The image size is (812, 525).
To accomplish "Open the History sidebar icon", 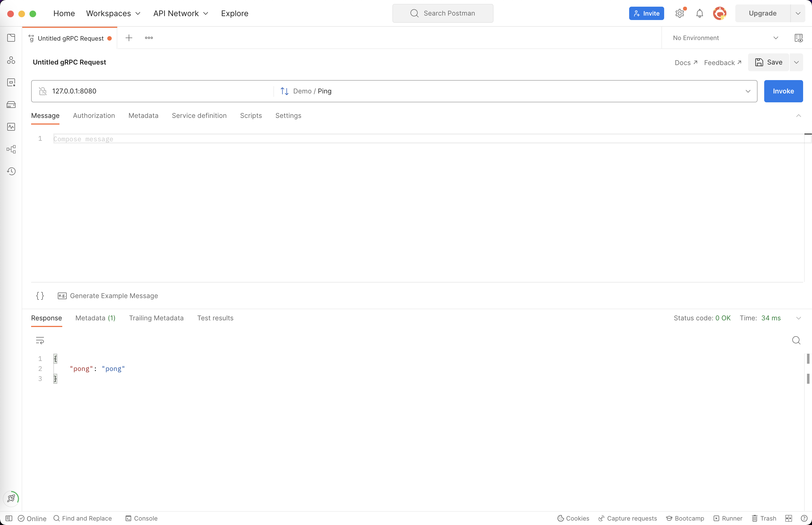I will (x=11, y=171).
